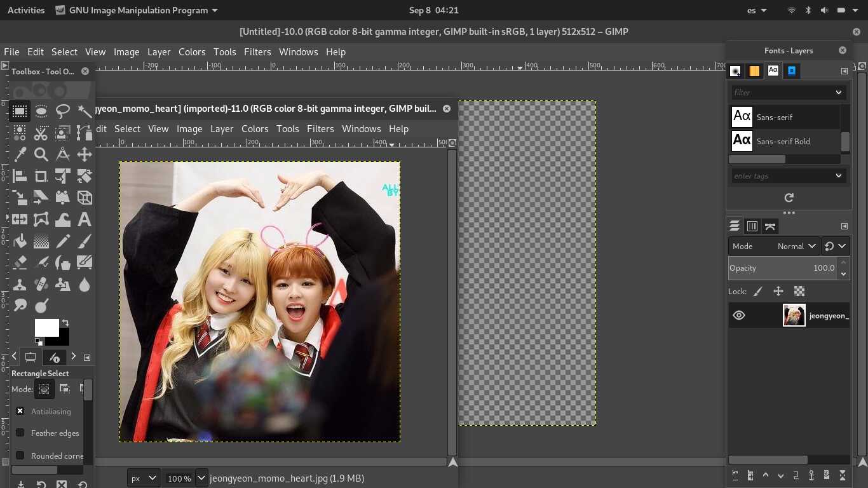Click the white foreground color swatch
Screen dimensions: 868x488
(45, 327)
